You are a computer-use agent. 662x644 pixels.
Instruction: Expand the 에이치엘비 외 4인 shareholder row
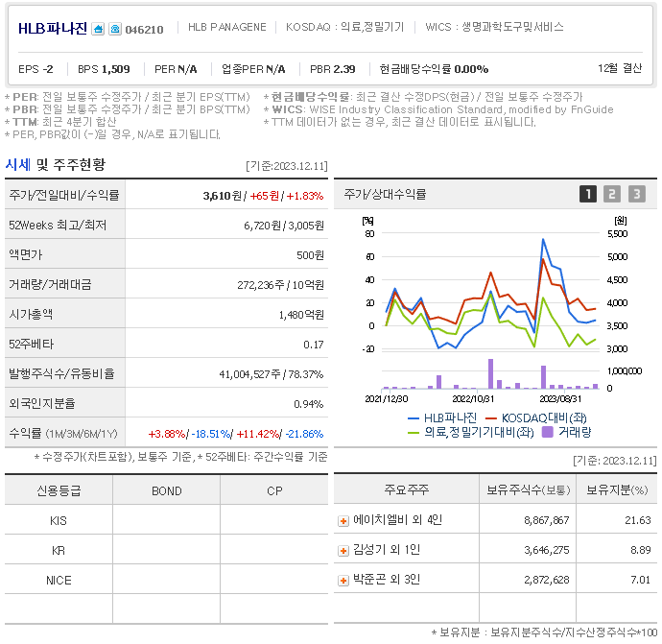tap(343, 521)
